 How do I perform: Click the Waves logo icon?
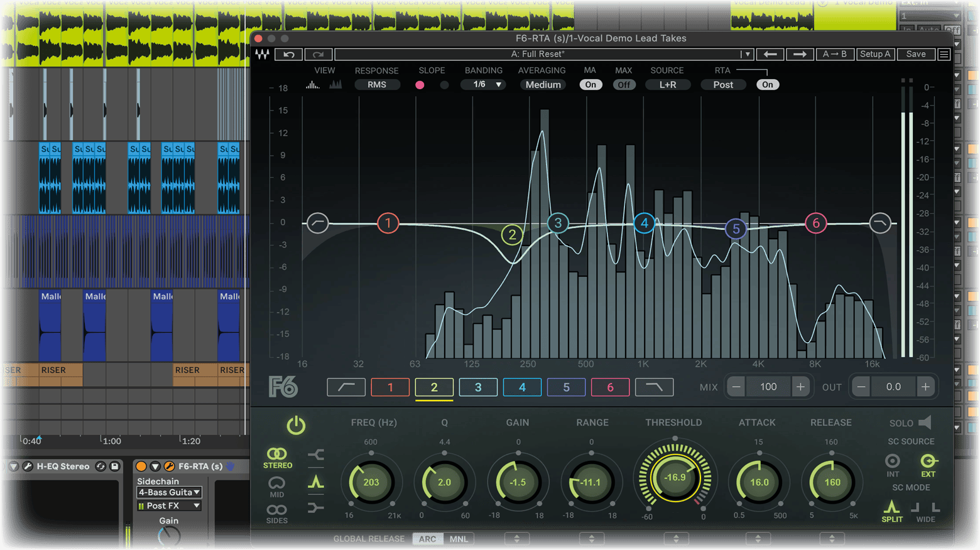[262, 55]
